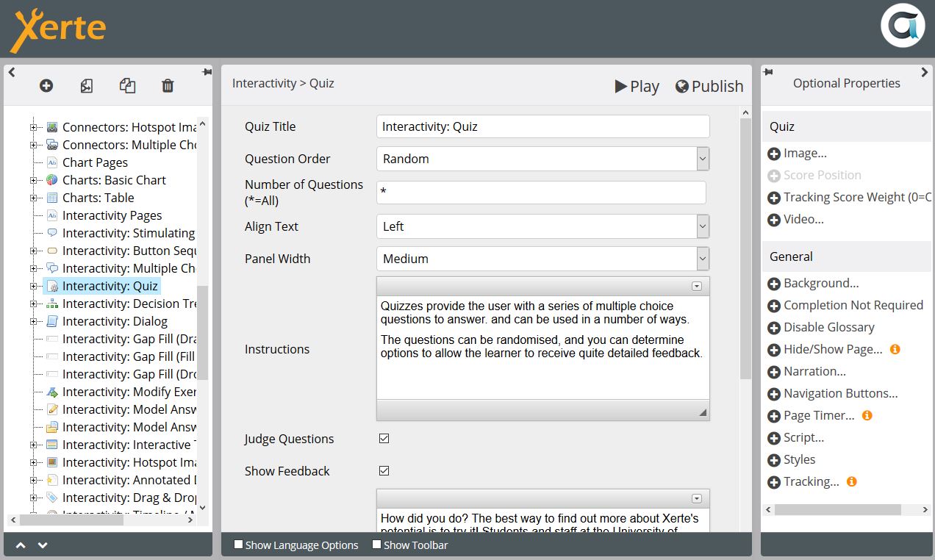
Task: Add the Styles optional property
Action: tap(792, 460)
